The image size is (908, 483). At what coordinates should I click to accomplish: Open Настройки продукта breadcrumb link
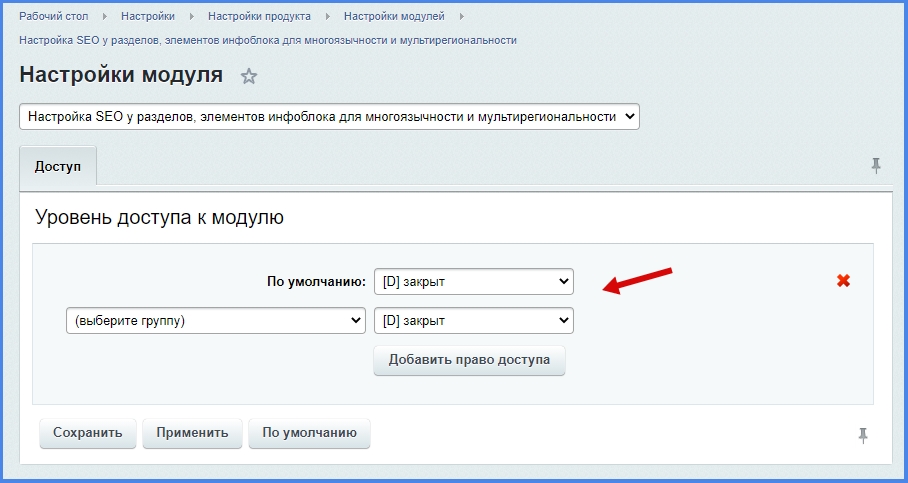[x=259, y=17]
